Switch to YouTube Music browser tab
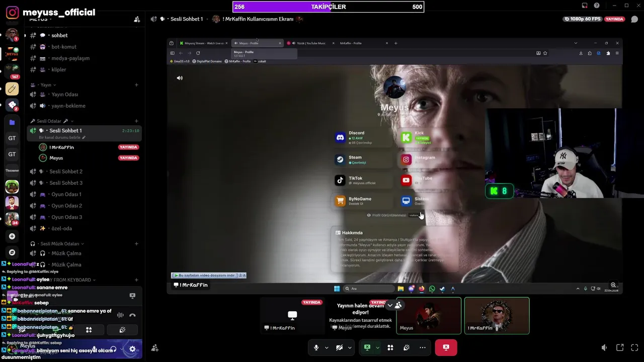Image resolution: width=644 pixels, height=362 pixels. (309, 43)
